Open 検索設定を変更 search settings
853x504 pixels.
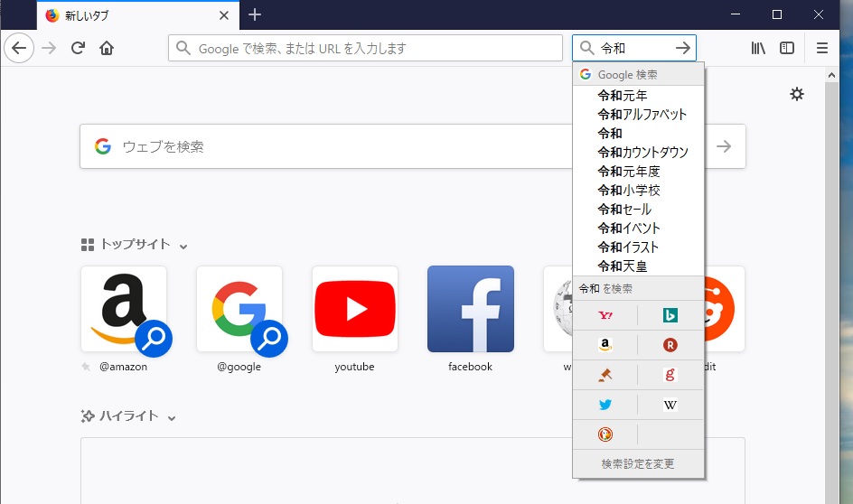[x=638, y=463]
